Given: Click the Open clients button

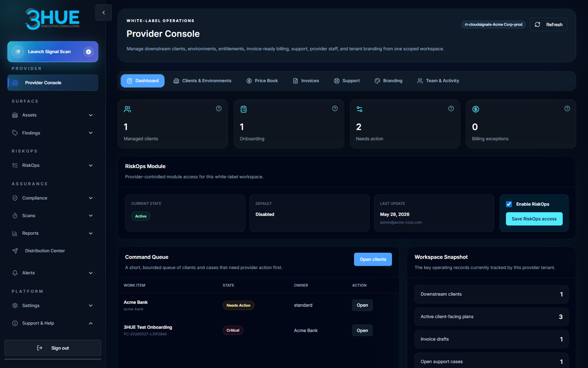Looking at the screenshot, I should (373, 259).
